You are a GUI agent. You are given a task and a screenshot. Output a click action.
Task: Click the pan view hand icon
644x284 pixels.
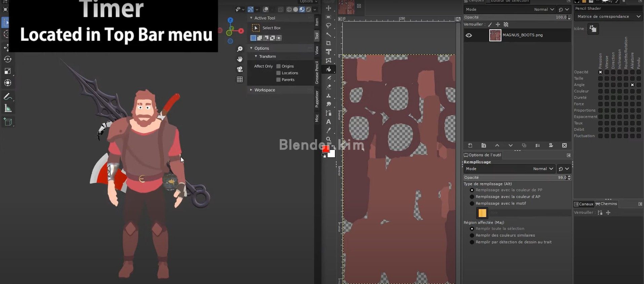coord(240,59)
